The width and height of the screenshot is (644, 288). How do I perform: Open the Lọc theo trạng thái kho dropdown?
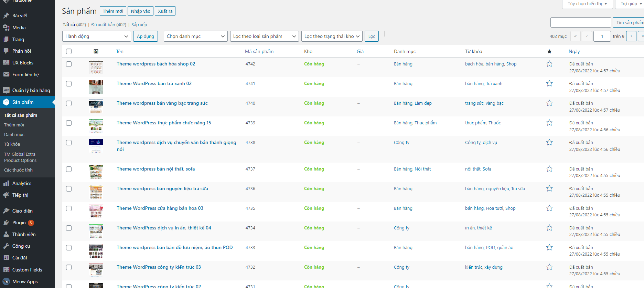(x=332, y=36)
